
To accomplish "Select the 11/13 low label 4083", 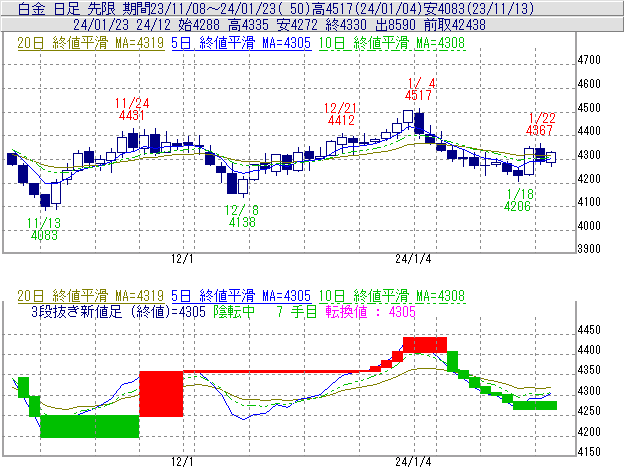I will pos(44,236).
